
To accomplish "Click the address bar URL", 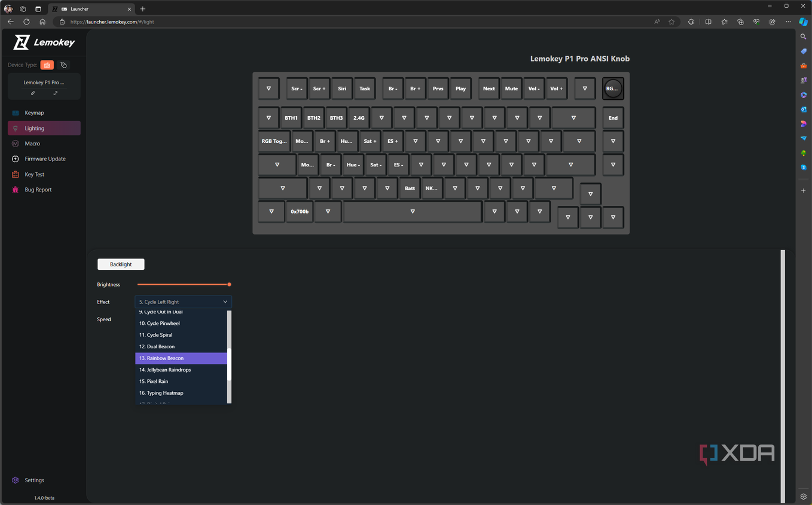I will [x=112, y=22].
